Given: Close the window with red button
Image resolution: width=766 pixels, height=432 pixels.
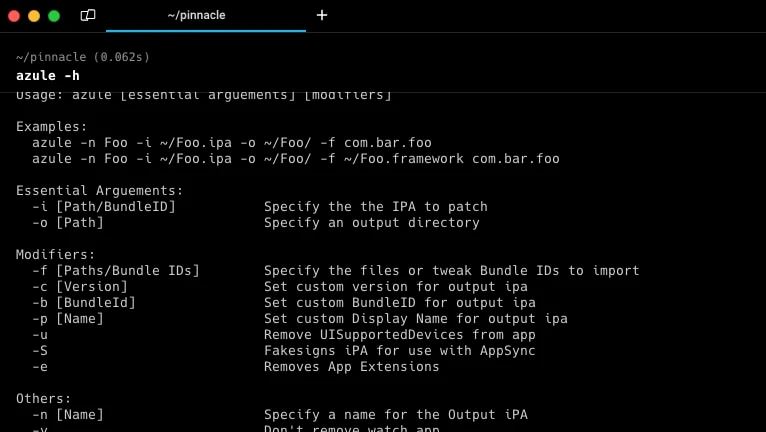Looking at the screenshot, I should (14, 16).
